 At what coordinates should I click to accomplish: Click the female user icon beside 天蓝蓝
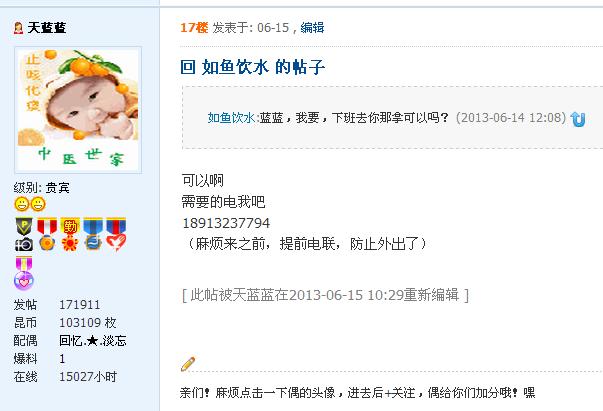(18, 28)
